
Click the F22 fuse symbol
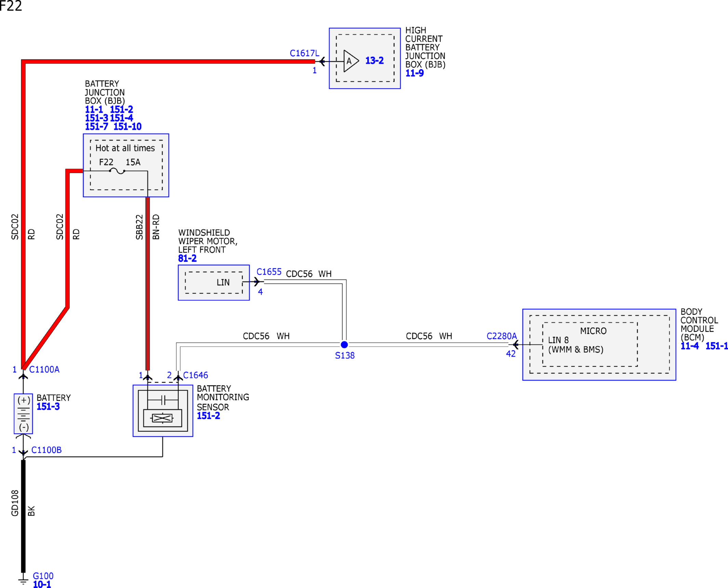117,170
